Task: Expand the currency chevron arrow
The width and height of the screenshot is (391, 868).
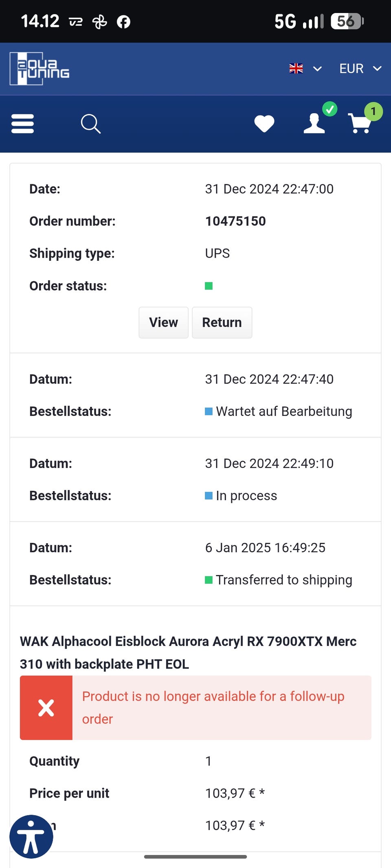Action: (377, 69)
